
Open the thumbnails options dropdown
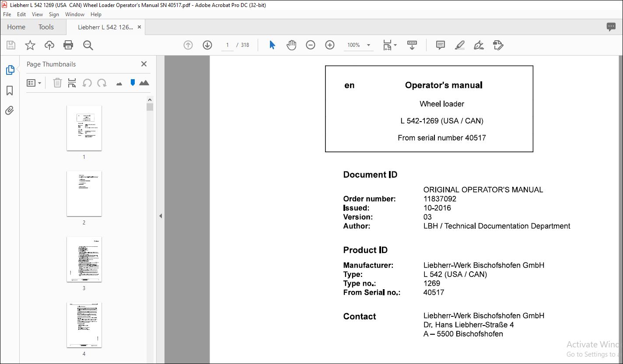[x=34, y=83]
